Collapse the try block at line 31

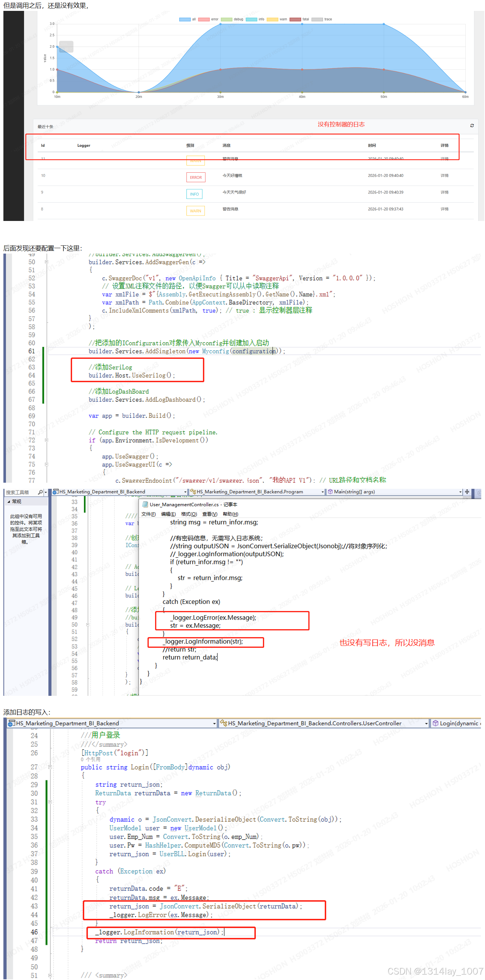coord(50,802)
